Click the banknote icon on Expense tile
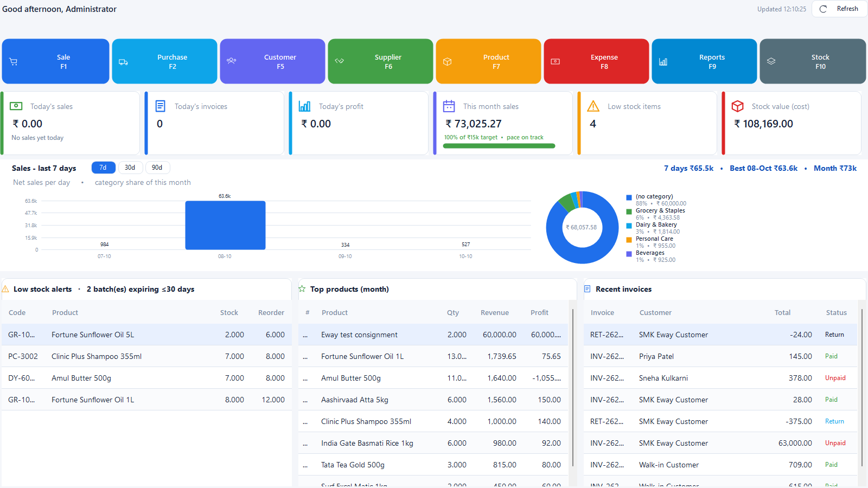 pyautogui.click(x=555, y=61)
